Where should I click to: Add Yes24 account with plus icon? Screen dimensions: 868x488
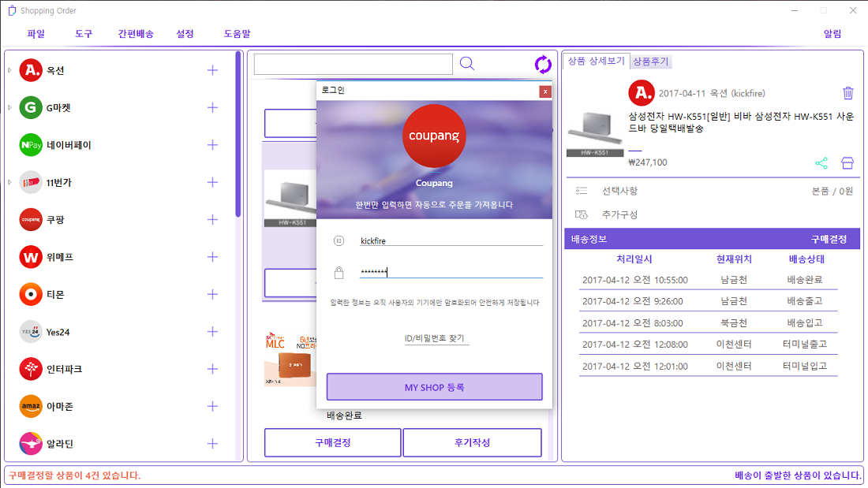click(x=212, y=331)
